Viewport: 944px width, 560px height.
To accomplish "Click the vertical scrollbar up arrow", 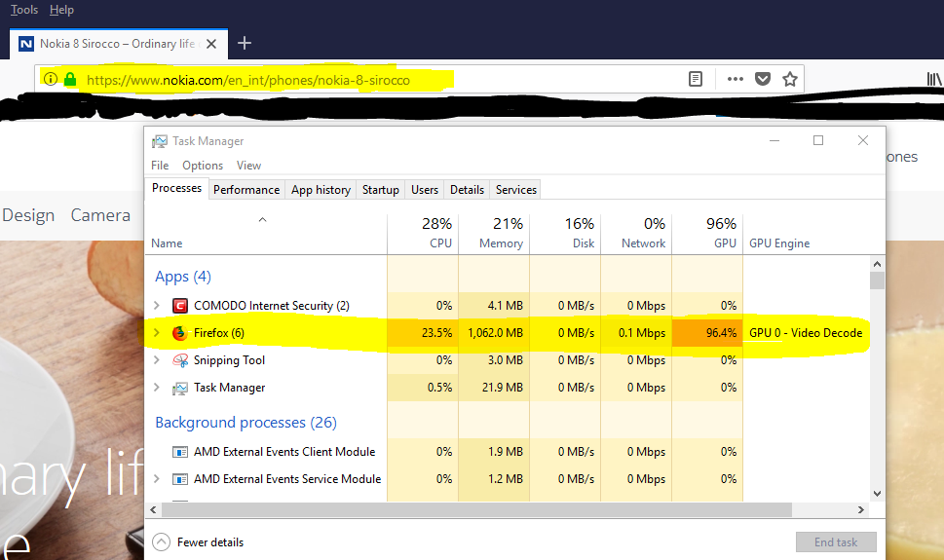I will [x=877, y=264].
